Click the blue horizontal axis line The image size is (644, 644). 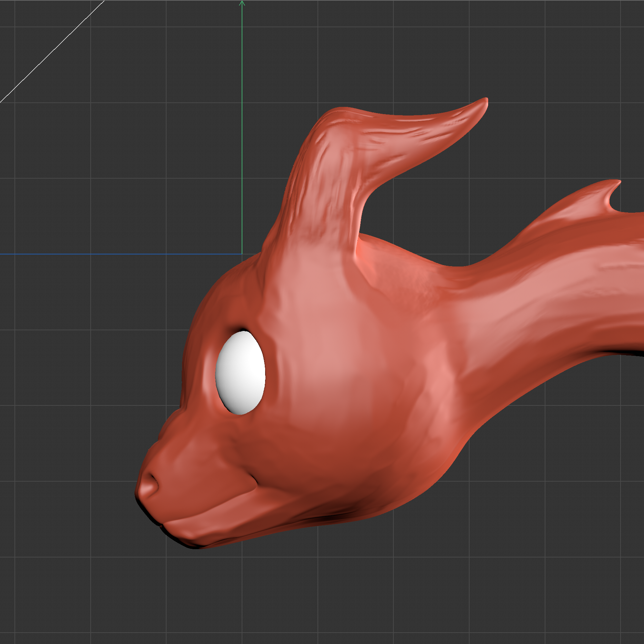coord(121,254)
